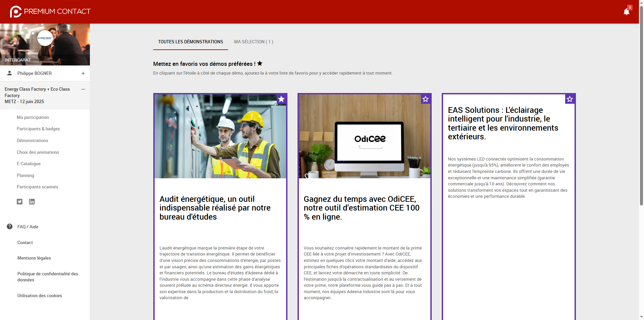Image resolution: width=644 pixels, height=320 pixels.
Task: Click the scrollbar down arrow
Action: 641,317
